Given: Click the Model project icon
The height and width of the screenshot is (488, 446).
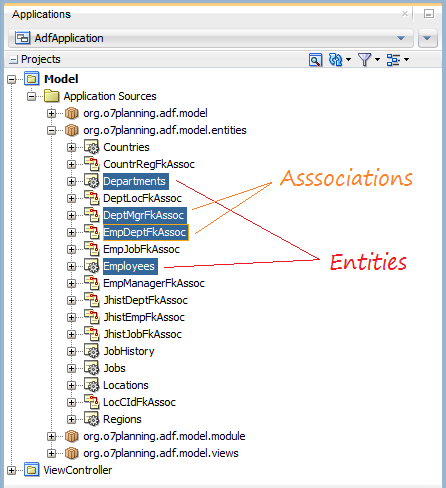Looking at the screenshot, I should 31,79.
